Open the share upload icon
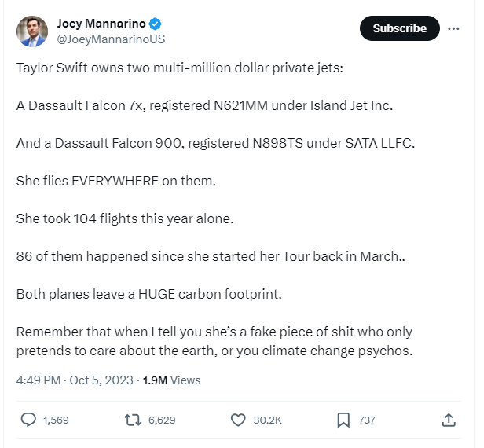Viewport: 484px width, 448px height. (x=449, y=420)
